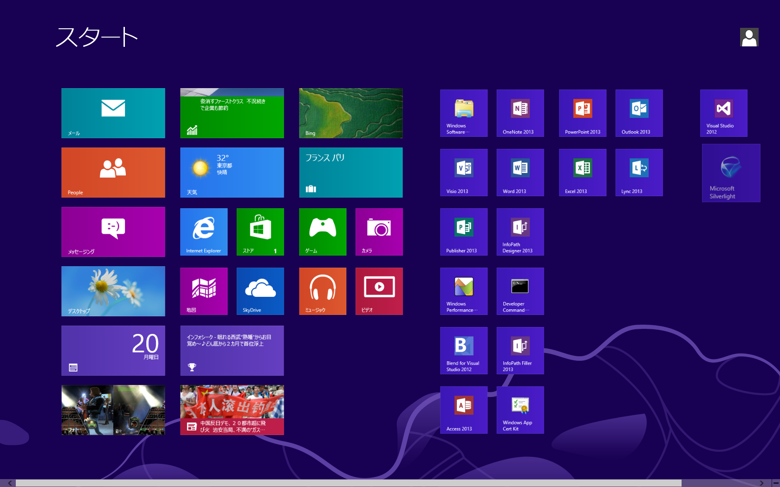
Task: Click the horizontal scrollbar thumb
Action: point(349,483)
